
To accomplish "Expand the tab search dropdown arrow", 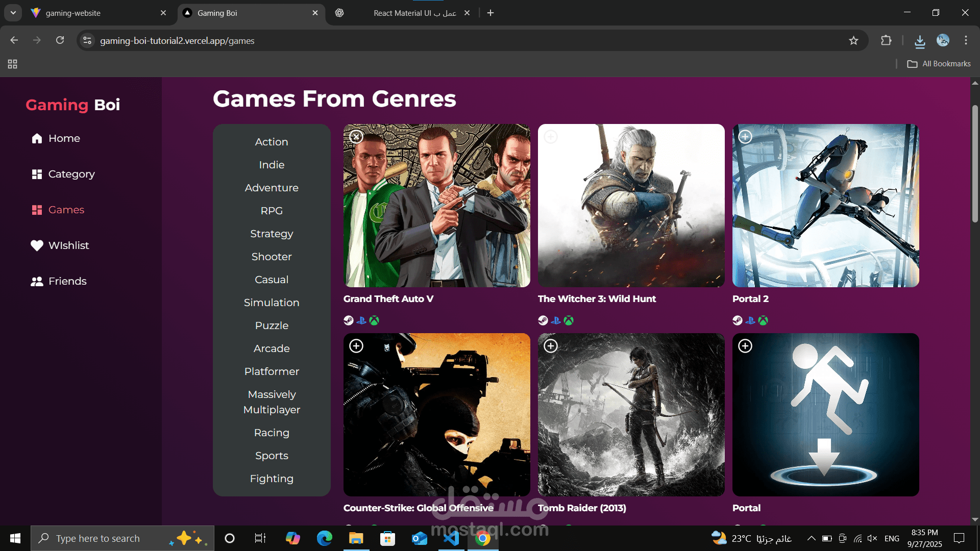I will pos(13,13).
